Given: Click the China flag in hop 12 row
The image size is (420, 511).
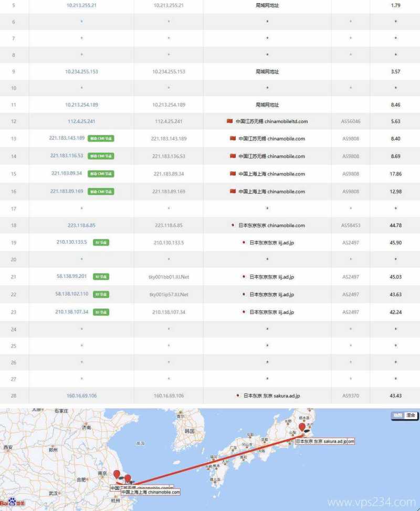Looking at the screenshot, I should point(229,121).
